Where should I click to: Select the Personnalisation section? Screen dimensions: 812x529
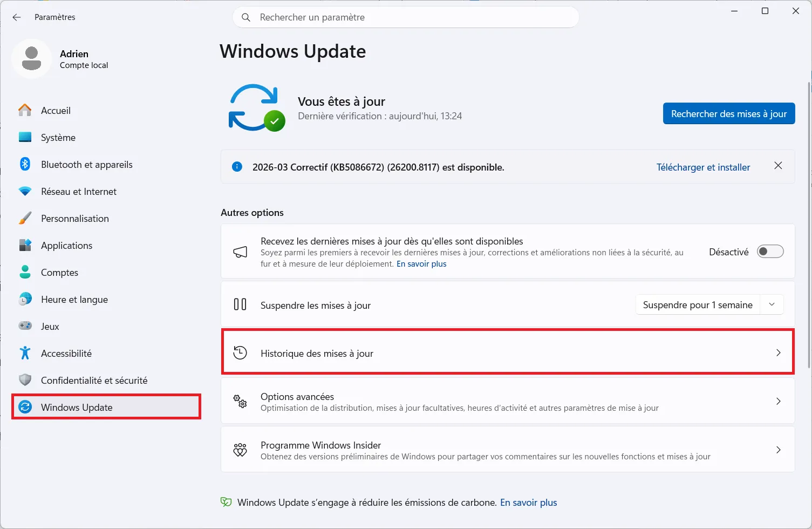[74, 218]
